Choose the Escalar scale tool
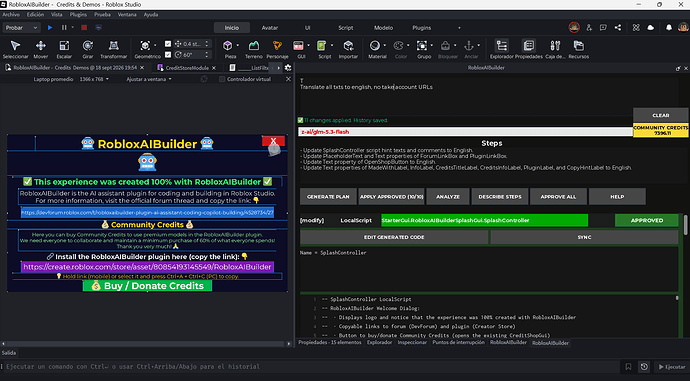The width and height of the screenshot is (690, 381). [x=64, y=49]
